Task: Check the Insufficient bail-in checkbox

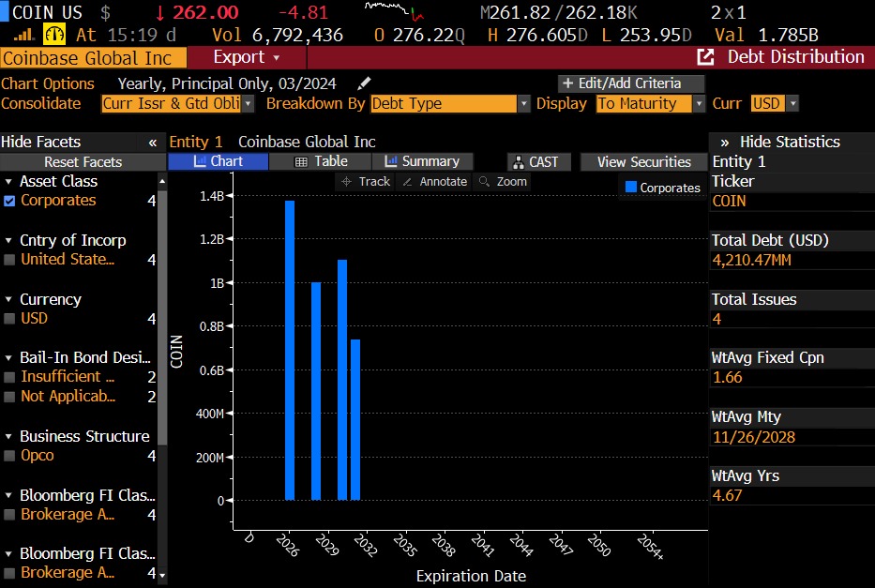Action: [9, 377]
